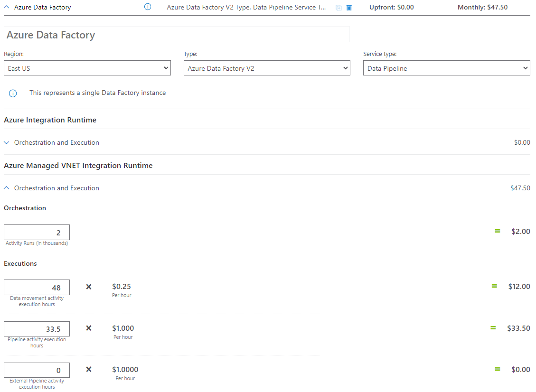This screenshot has height=392, width=536.
Task: Click the '$0.25' per hour rate
Action: 122,286
